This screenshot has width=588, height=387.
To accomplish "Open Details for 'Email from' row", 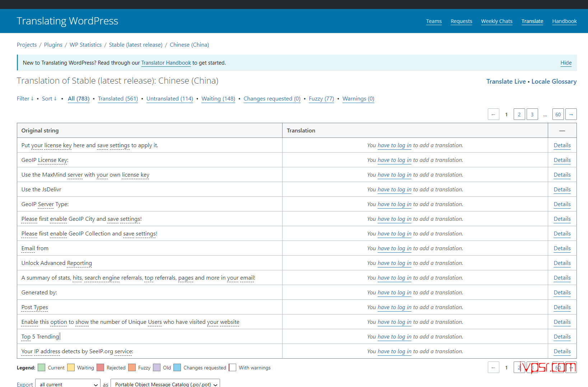I will [562, 248].
